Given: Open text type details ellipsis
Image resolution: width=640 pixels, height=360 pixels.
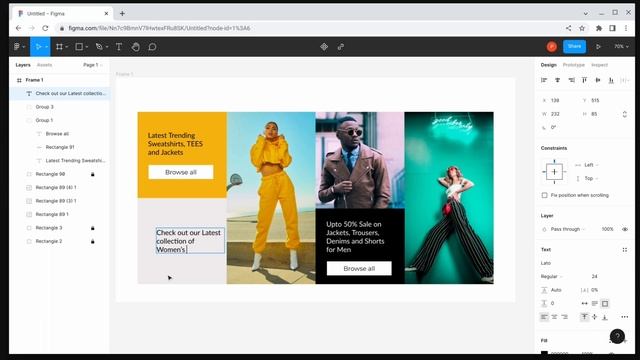Looking at the screenshot, I should [x=624, y=317].
